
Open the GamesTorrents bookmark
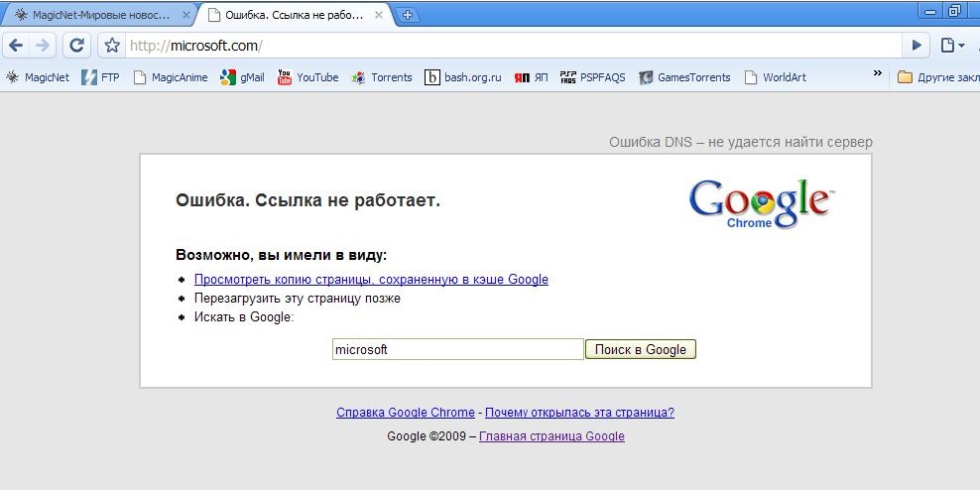click(684, 77)
